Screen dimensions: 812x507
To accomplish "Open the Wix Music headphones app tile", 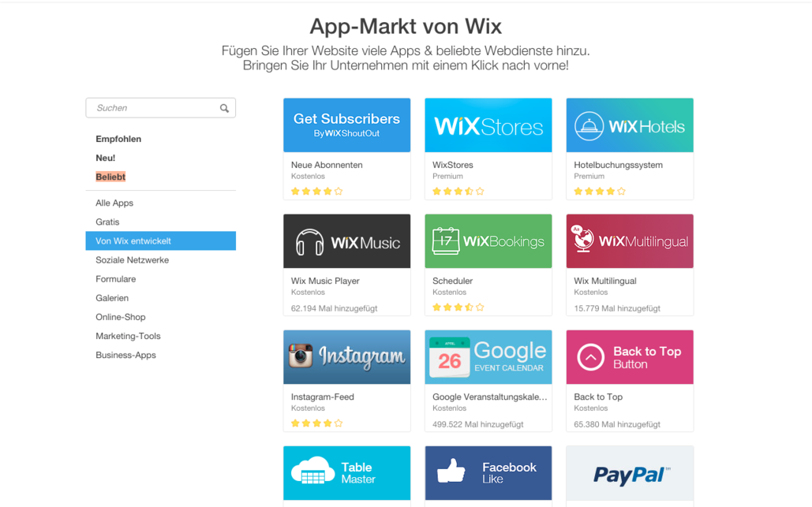I will [x=347, y=241].
